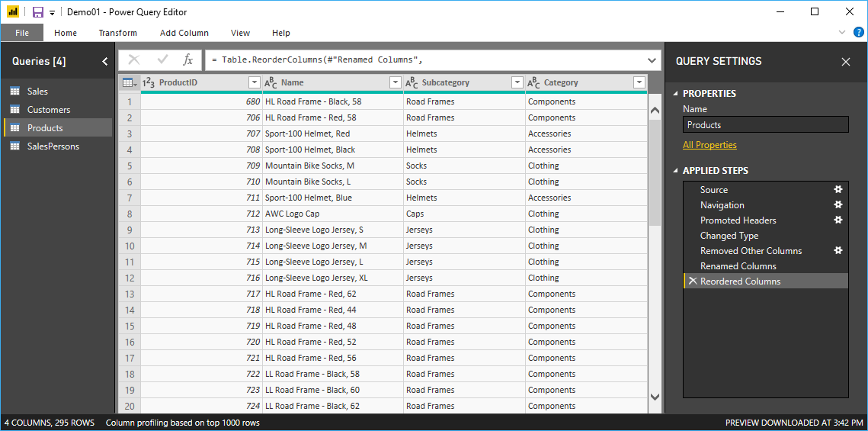Open the Subcategory column filter dropdown
The image size is (868, 431).
[517, 82]
